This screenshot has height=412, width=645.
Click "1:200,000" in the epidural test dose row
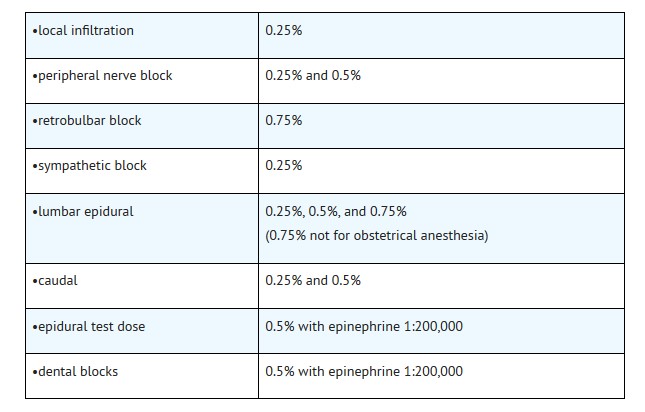pyautogui.click(x=430, y=327)
